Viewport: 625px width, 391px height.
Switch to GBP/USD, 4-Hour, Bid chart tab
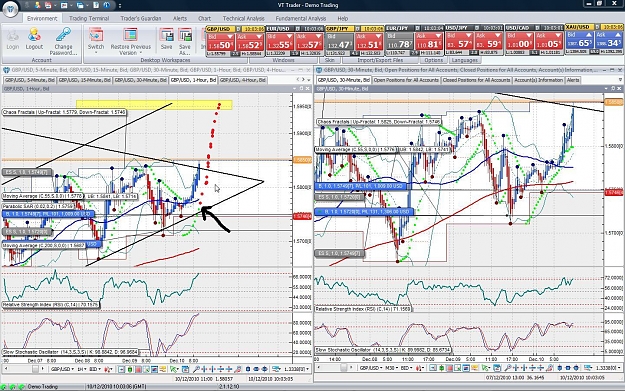coord(243,80)
